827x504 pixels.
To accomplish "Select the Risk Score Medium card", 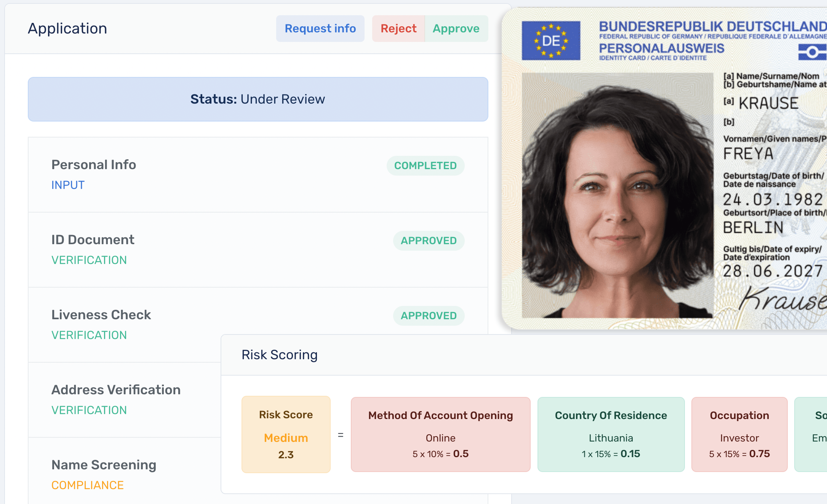I will point(286,434).
